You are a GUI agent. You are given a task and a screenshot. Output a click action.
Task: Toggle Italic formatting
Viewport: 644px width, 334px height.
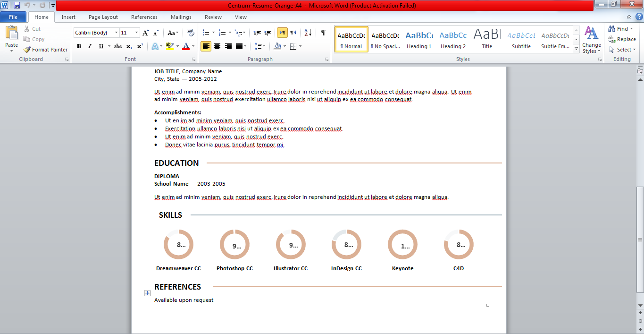click(90, 46)
